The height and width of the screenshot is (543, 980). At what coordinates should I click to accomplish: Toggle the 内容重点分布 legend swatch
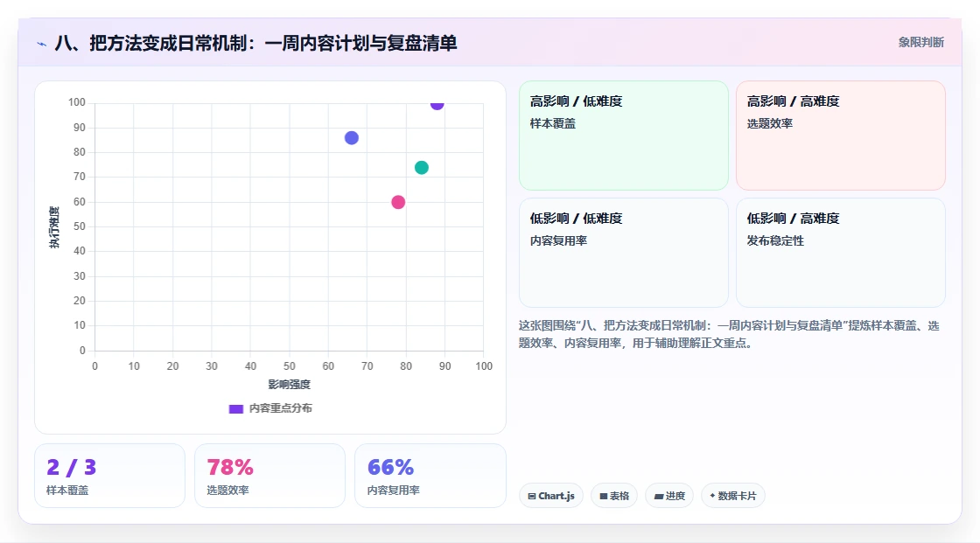point(235,408)
